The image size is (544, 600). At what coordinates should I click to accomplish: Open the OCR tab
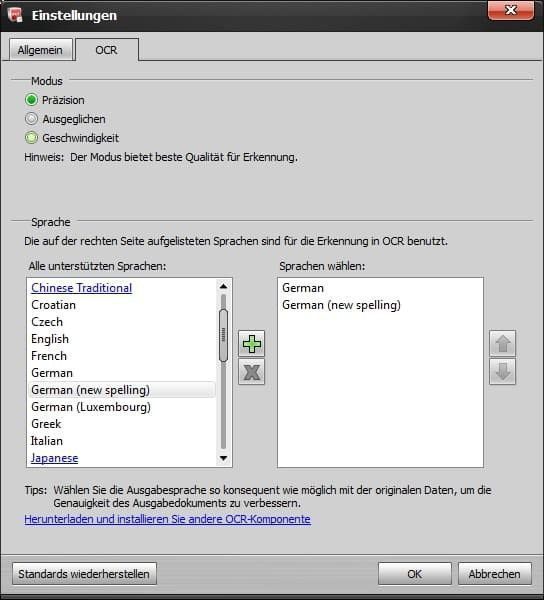[x=106, y=50]
